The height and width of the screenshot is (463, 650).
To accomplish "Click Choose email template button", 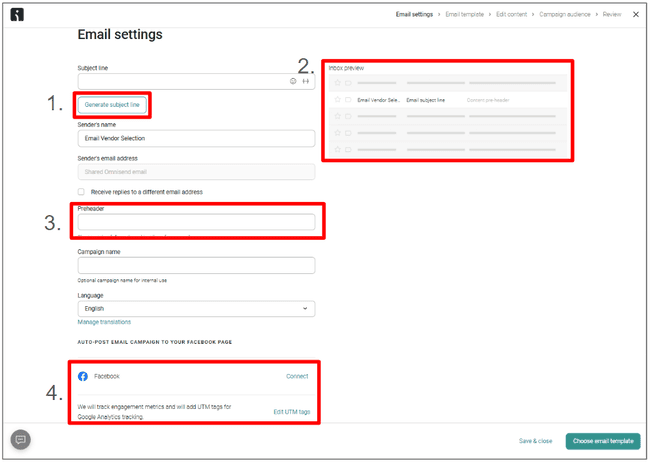I will 603,441.
